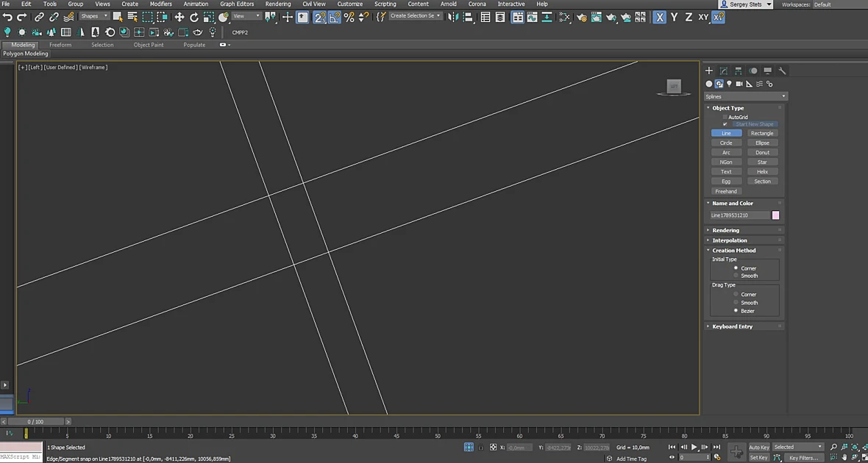Open the Utilities wrench panel
The height and width of the screenshot is (463, 868).
(x=782, y=71)
